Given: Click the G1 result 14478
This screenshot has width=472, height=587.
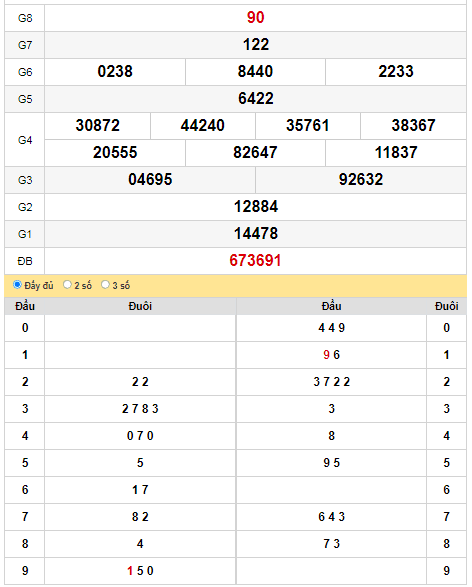Looking at the screenshot, I should click(x=256, y=233).
